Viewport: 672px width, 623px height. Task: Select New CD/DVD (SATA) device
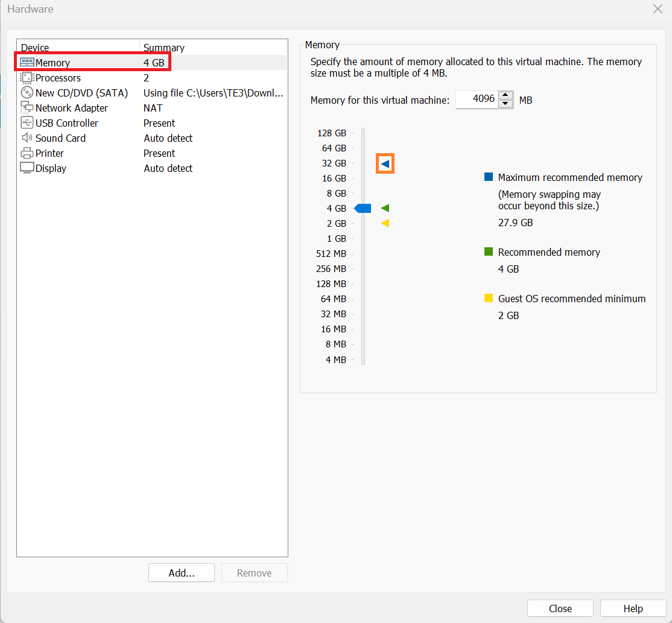click(x=81, y=93)
